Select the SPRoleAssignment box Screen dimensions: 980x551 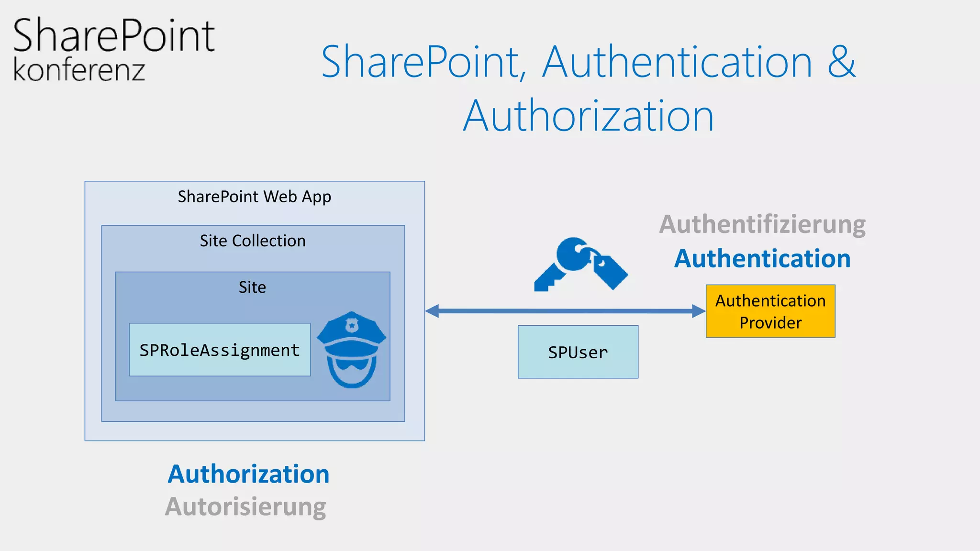click(x=220, y=350)
